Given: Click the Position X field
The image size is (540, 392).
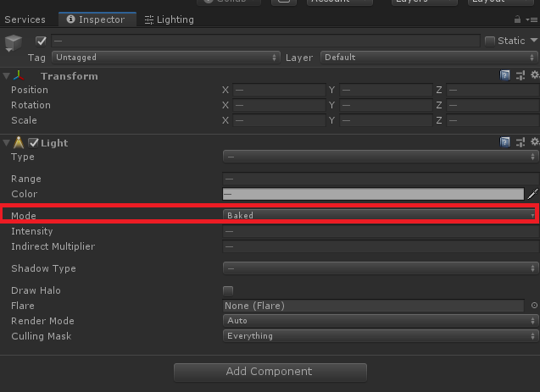Looking at the screenshot, I should (279, 90).
